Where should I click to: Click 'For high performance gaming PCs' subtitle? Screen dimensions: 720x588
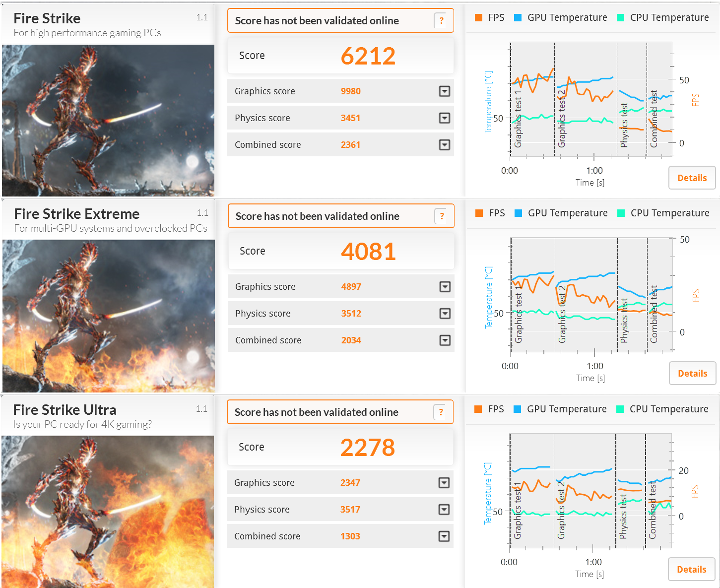click(87, 33)
